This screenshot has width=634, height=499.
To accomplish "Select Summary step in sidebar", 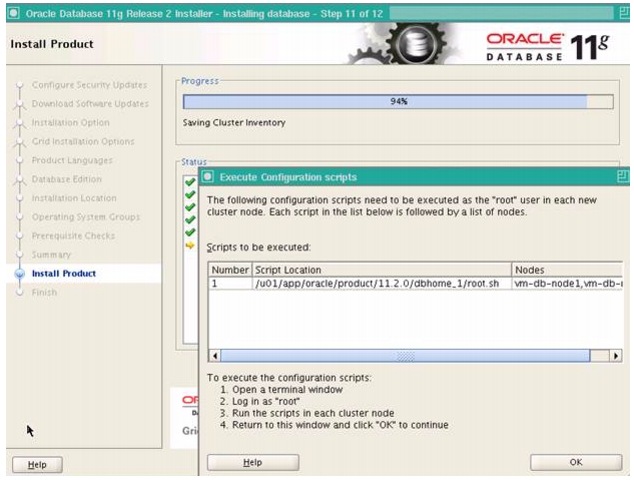I will point(51,255).
